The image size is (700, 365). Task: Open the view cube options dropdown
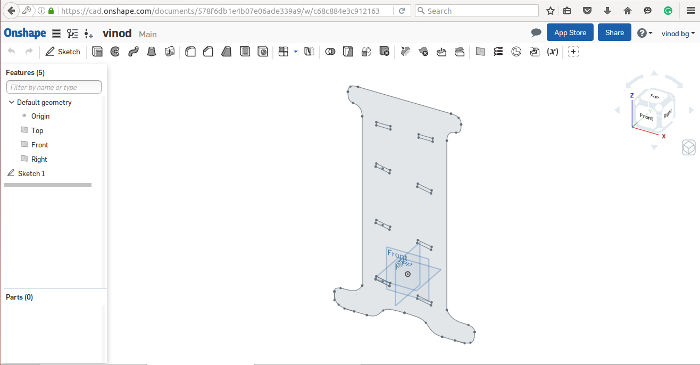pyautogui.click(x=689, y=147)
